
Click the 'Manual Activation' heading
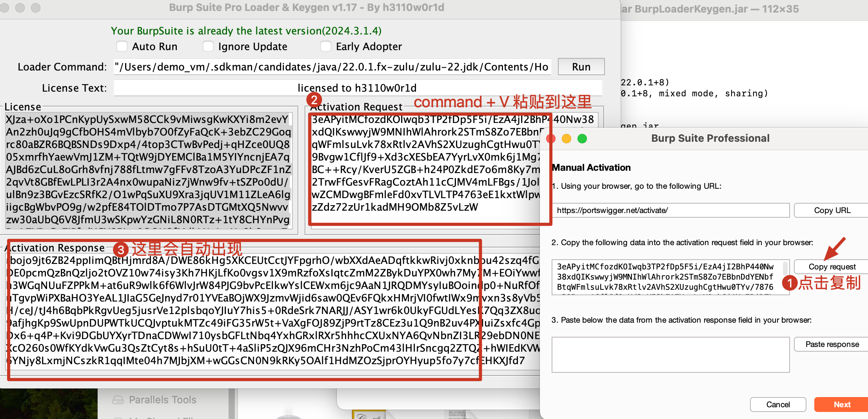(x=591, y=168)
